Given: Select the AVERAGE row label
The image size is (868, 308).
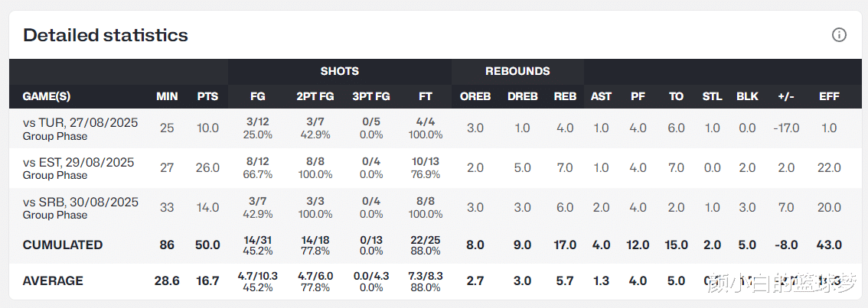Looking at the screenshot, I should (53, 280).
